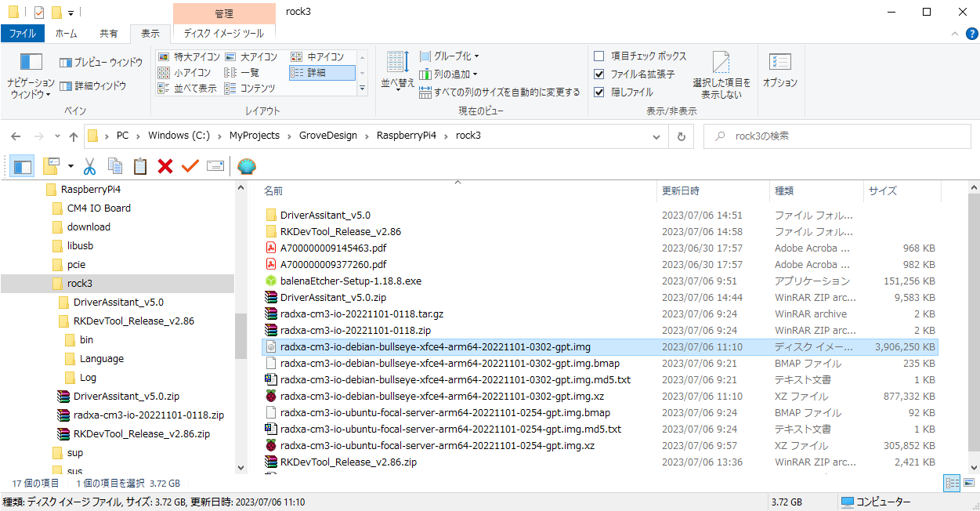Open recent locations dropdown beside forward arrow

pos(56,136)
